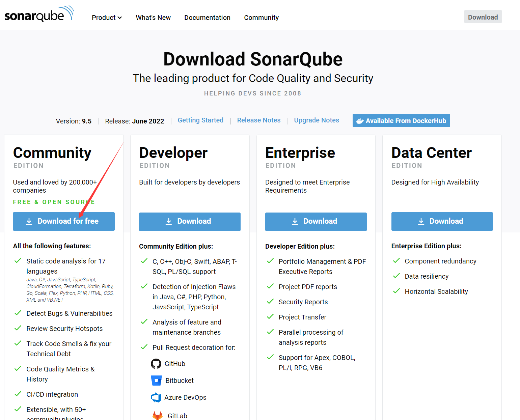Click checkmark beside CI/CD integration
Viewport: 520px width, 420px height.
pyautogui.click(x=18, y=394)
